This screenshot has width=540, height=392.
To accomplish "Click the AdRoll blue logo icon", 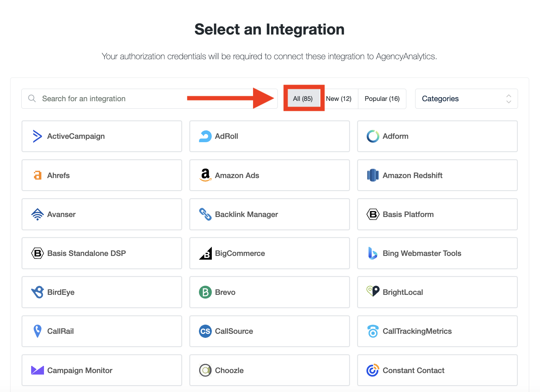I will [205, 136].
